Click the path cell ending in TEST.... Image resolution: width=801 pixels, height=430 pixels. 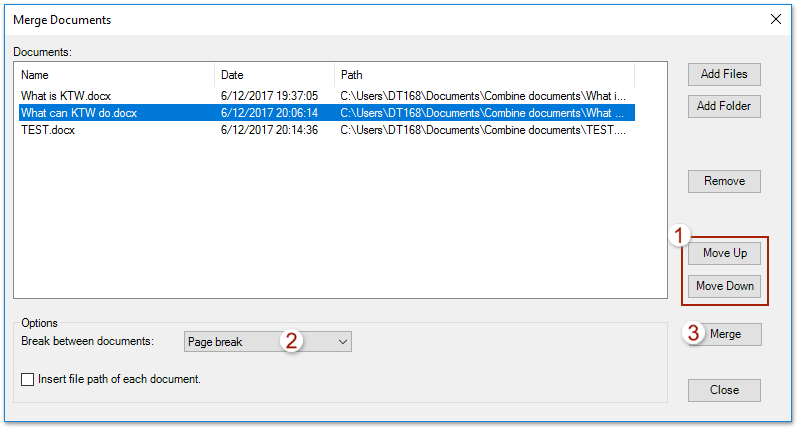click(483, 130)
